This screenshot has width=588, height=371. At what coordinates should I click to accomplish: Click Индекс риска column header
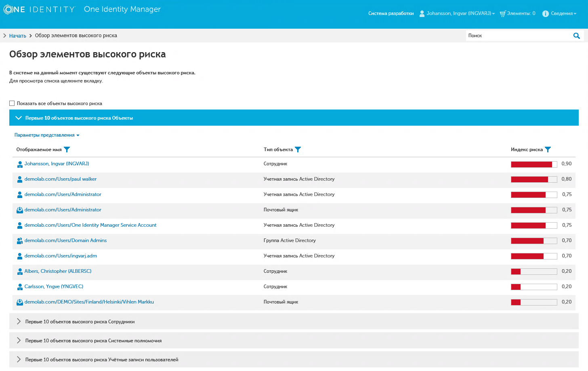[x=527, y=150]
